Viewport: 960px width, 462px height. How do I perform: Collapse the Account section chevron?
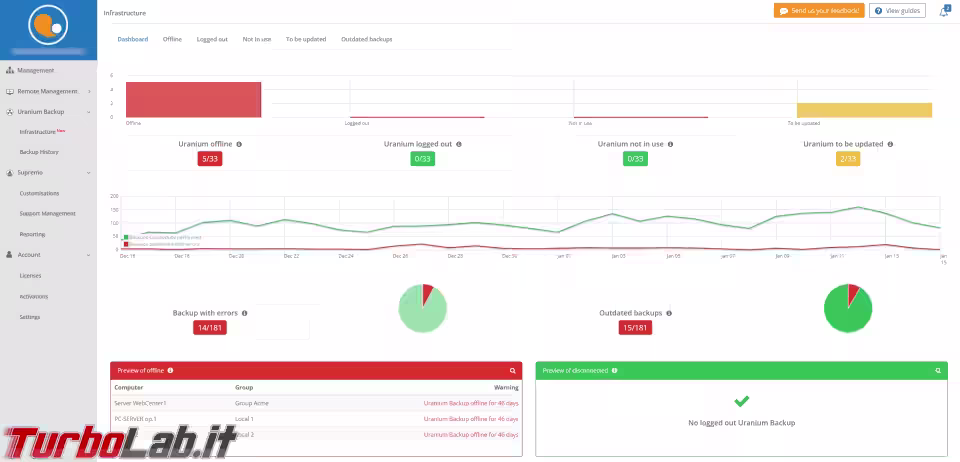89,255
